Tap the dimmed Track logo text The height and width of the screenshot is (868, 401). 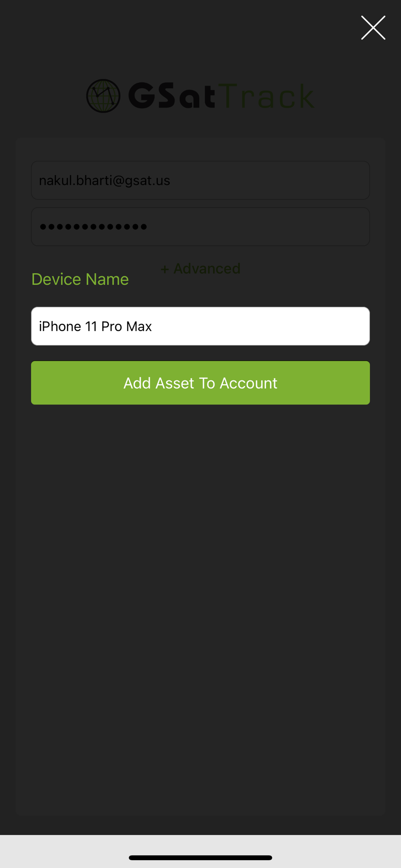tap(269, 96)
